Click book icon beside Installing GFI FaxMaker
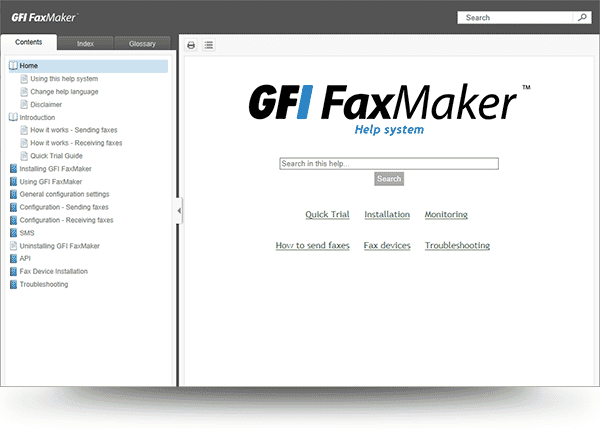The width and height of the screenshot is (600, 430). [13, 169]
